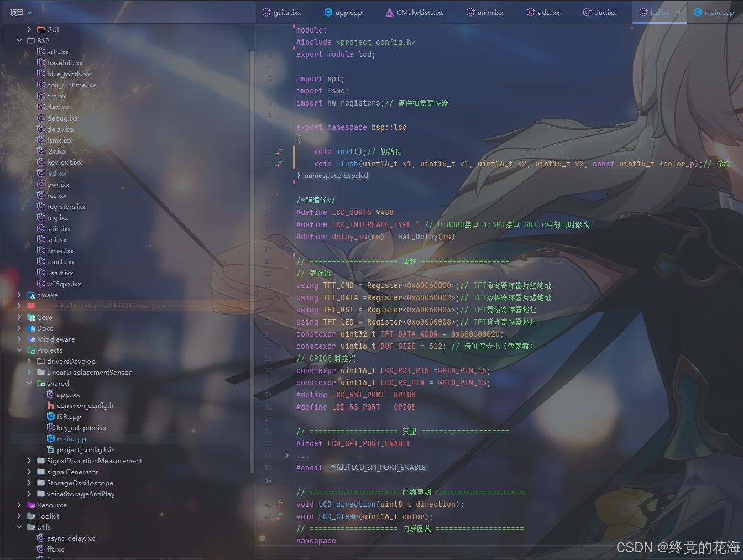Viewport: 743px width, 560px height.
Task: Click the baseInit.ixx module file icon
Action: [41, 62]
